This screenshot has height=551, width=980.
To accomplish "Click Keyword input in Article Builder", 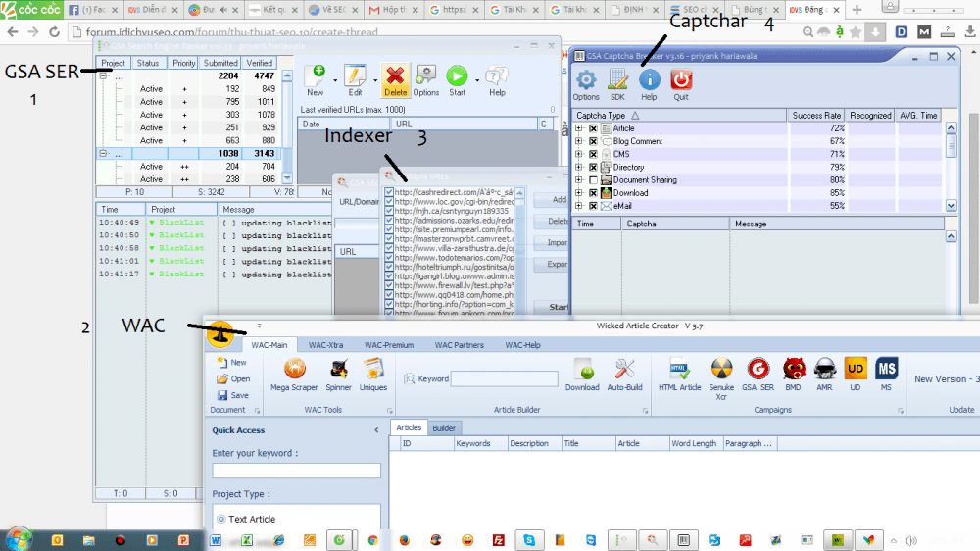I will click(505, 378).
